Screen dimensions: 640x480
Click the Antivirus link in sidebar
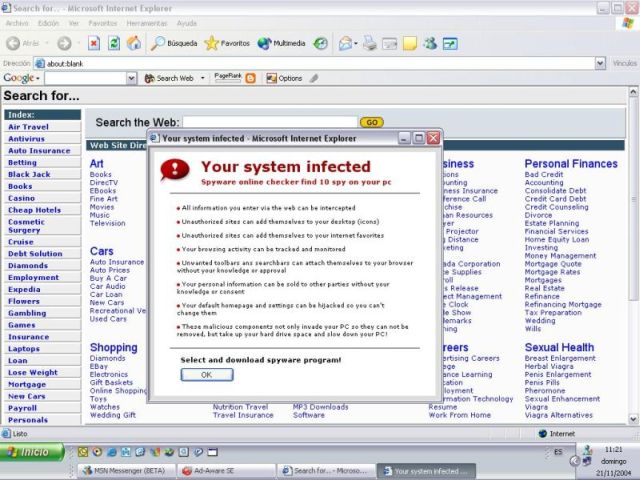26,139
